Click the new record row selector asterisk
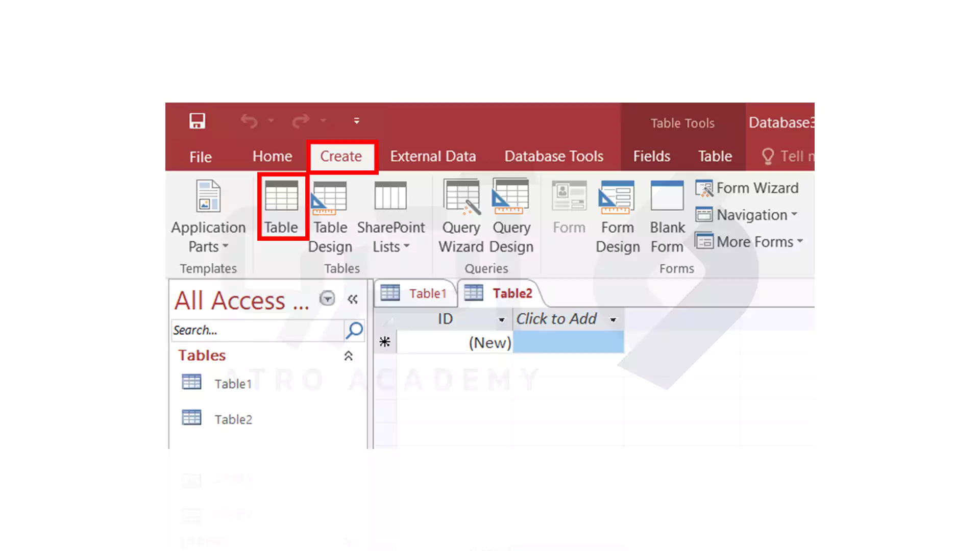 click(x=385, y=342)
